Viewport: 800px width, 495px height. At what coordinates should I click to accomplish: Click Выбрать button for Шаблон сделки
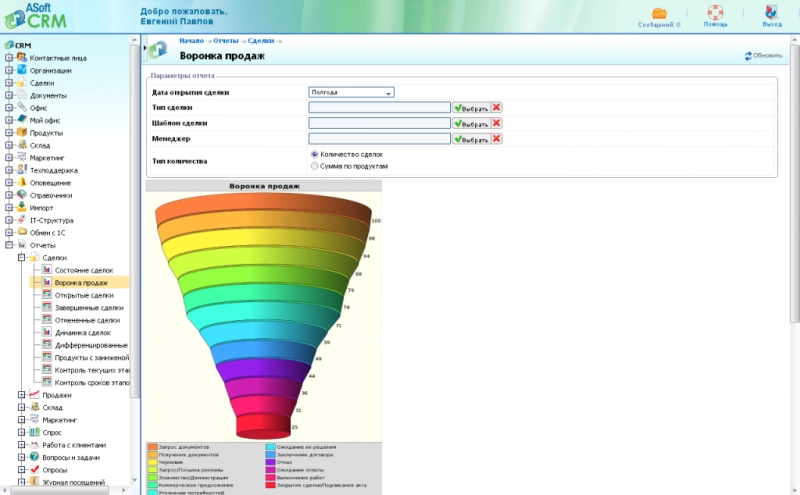[x=471, y=123]
